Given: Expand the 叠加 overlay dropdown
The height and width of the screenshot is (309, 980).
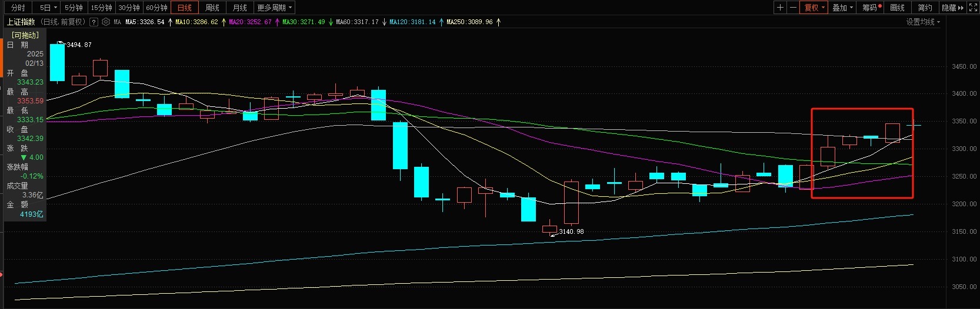Looking at the screenshot, I should 842,8.
